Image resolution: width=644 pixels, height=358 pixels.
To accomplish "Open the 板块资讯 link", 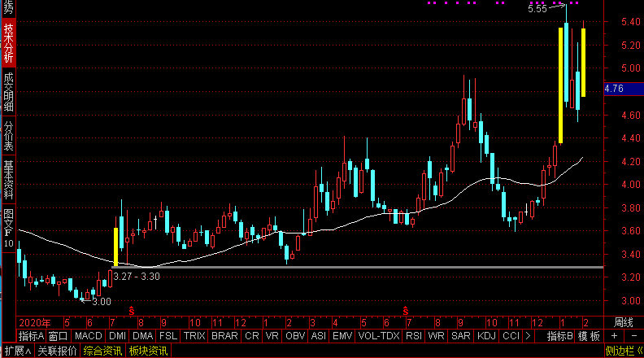I will click(148, 351).
